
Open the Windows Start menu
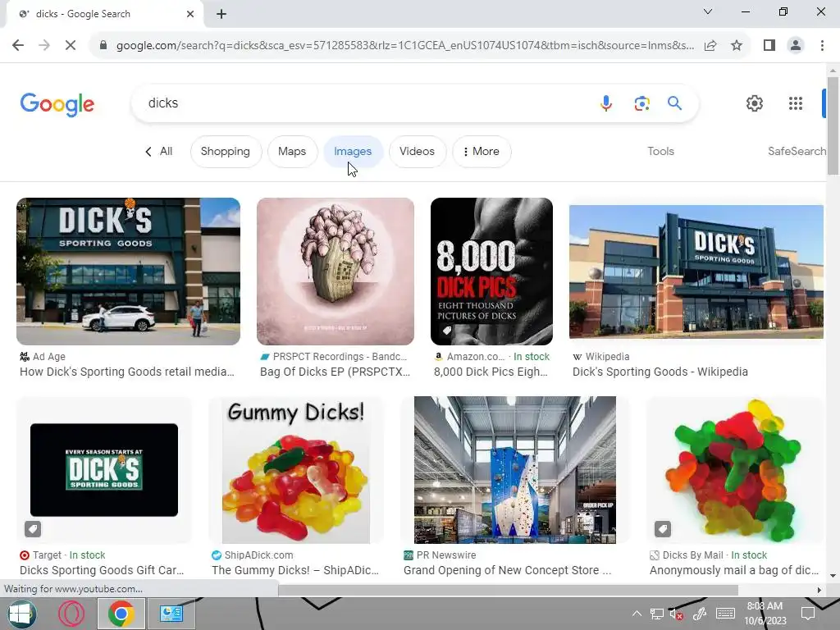21,614
